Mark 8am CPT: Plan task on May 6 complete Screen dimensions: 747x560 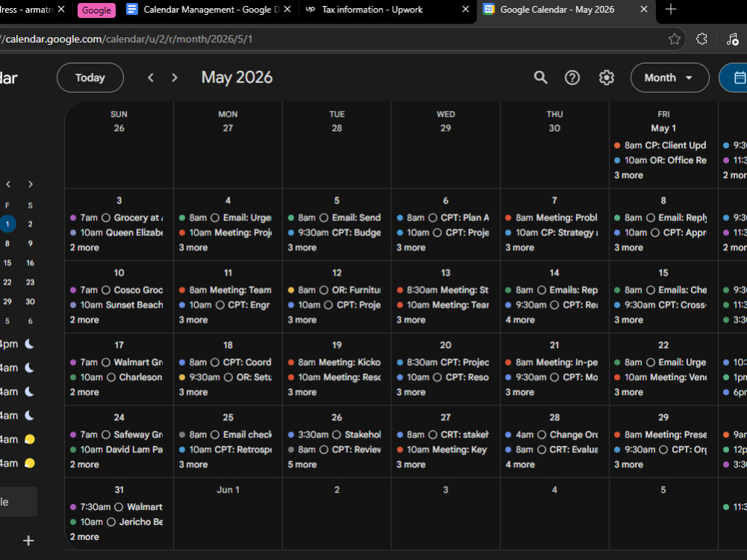point(433,217)
